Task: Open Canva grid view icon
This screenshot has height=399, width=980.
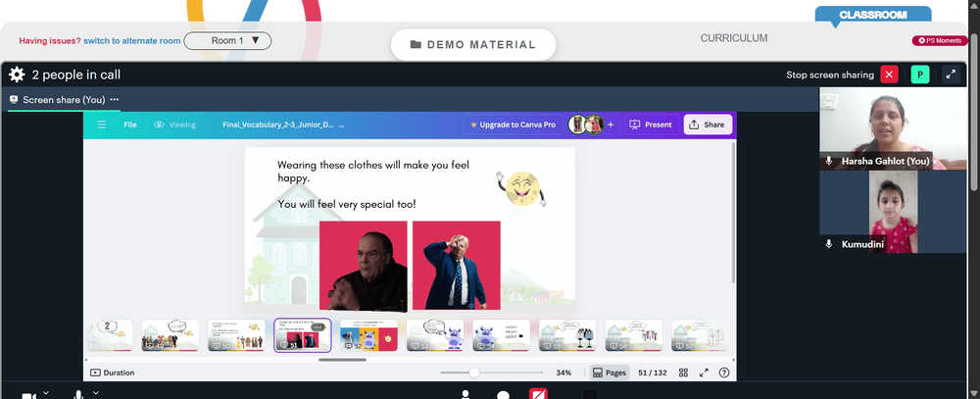Action: tap(683, 373)
